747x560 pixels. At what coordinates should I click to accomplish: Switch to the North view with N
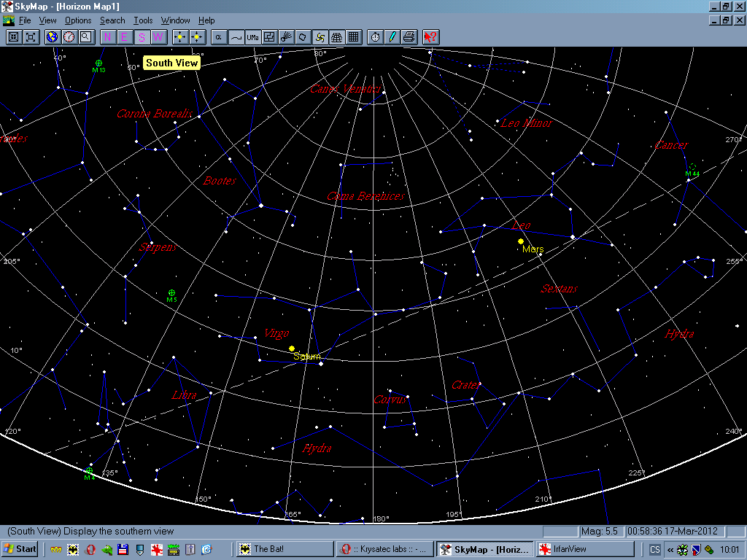tap(108, 37)
